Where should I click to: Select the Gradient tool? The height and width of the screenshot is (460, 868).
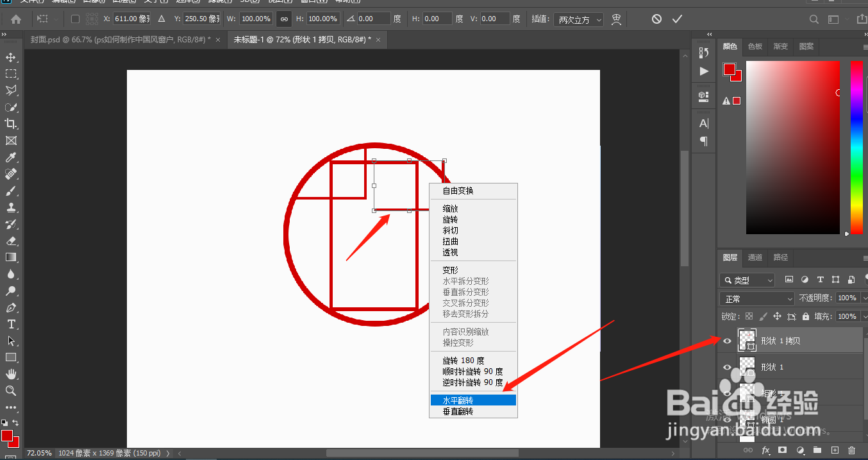coord(11,257)
